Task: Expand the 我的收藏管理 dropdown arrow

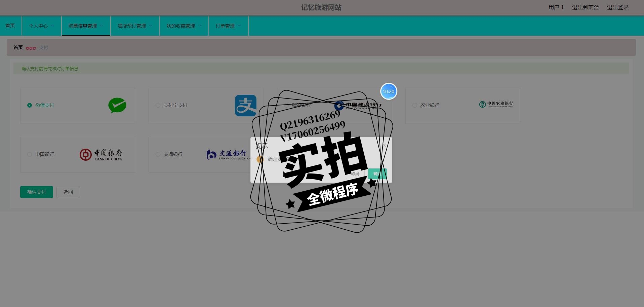Action: pos(200,26)
